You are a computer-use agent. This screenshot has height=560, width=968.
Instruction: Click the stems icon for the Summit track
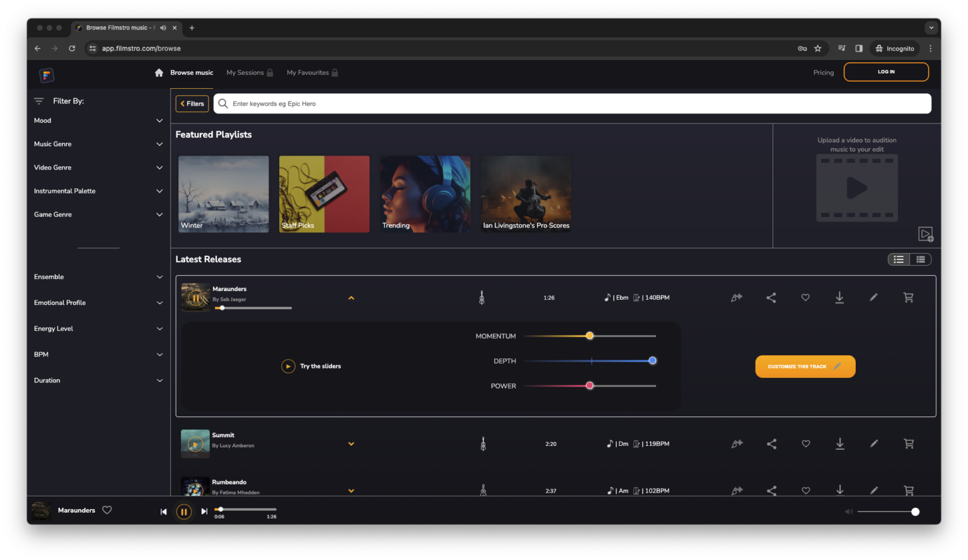pos(737,443)
